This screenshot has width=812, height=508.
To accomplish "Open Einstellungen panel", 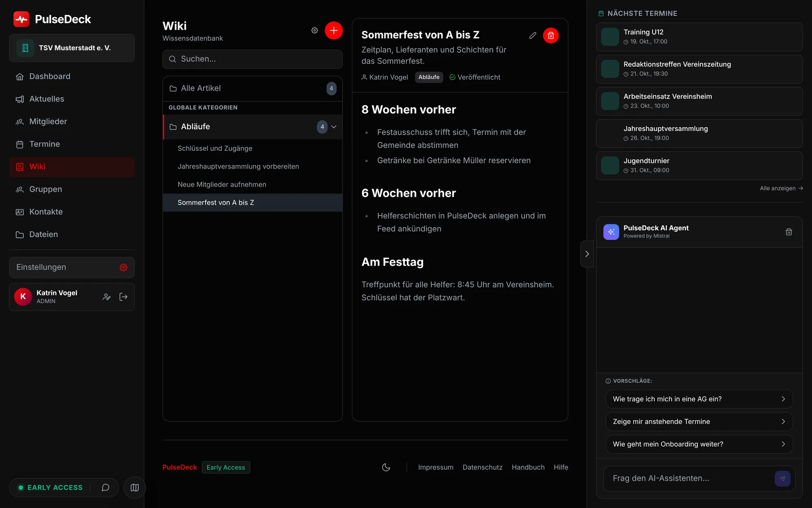I will [72, 267].
